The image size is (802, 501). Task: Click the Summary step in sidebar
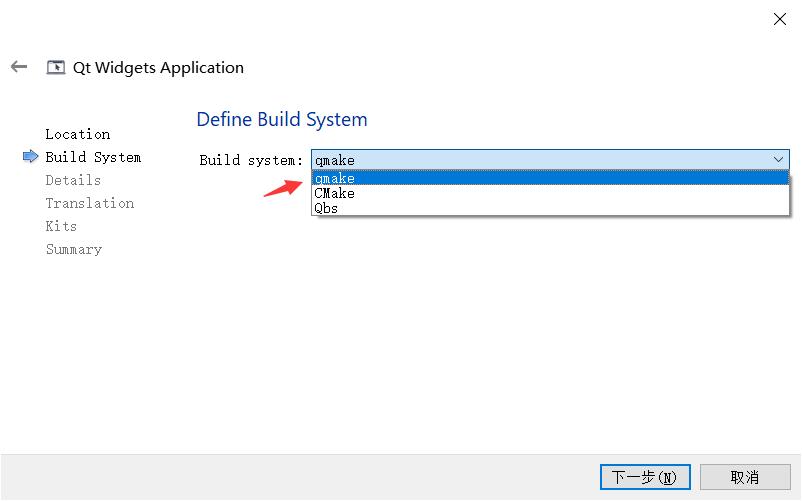tap(74, 249)
